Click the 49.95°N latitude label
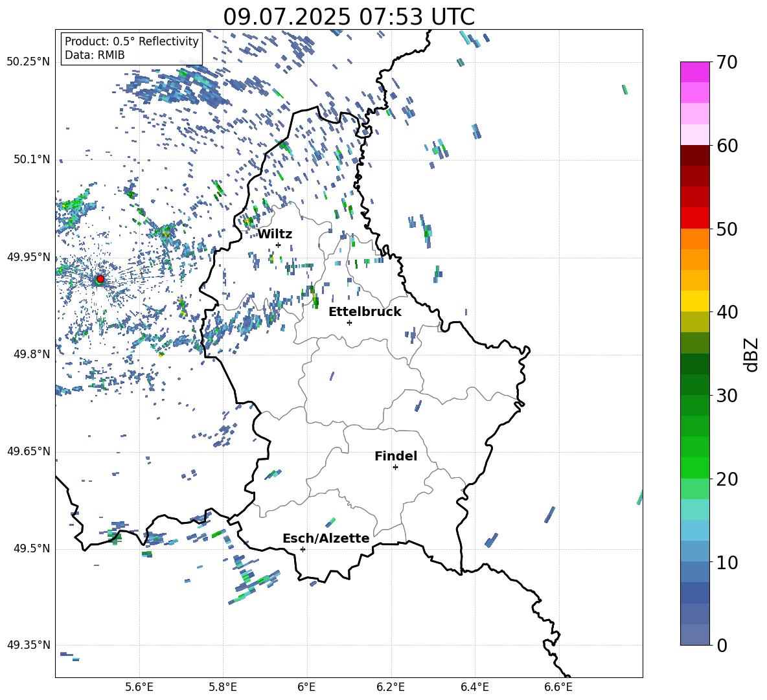Image resolution: width=767 pixels, height=700 pixels. pos(29,256)
